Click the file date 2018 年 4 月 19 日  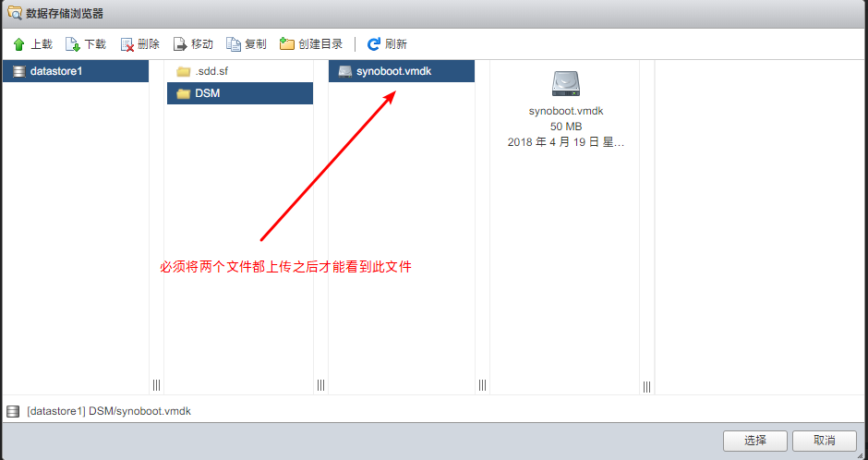[x=566, y=142]
